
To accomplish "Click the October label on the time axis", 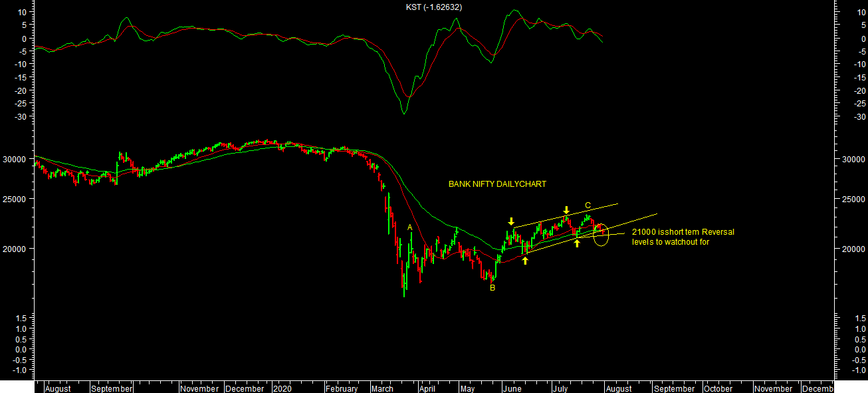I will point(718,388).
